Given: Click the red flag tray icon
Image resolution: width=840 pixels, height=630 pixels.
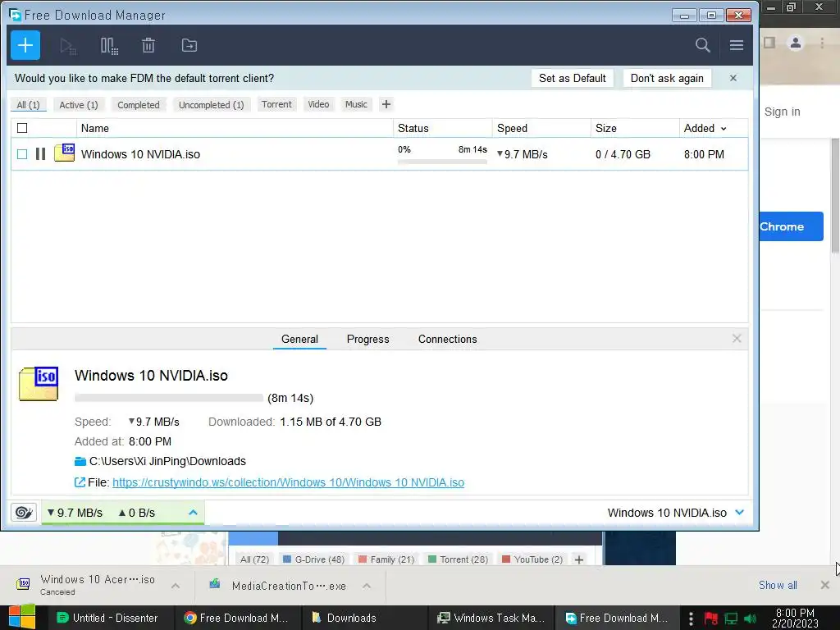Looking at the screenshot, I should pos(711,619).
